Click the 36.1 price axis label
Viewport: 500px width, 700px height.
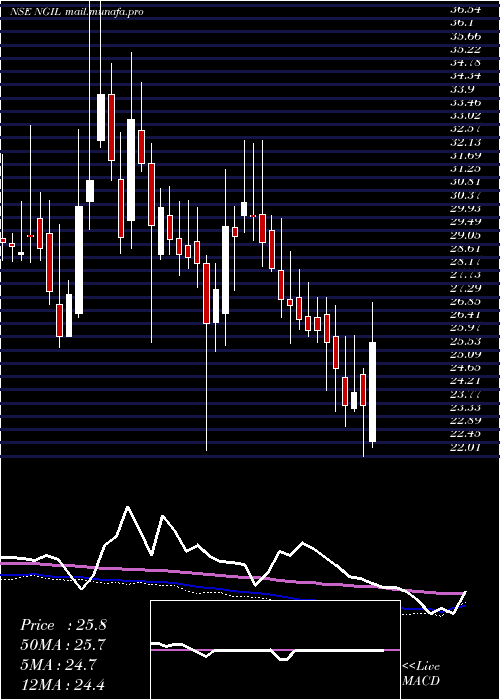(x=462, y=22)
